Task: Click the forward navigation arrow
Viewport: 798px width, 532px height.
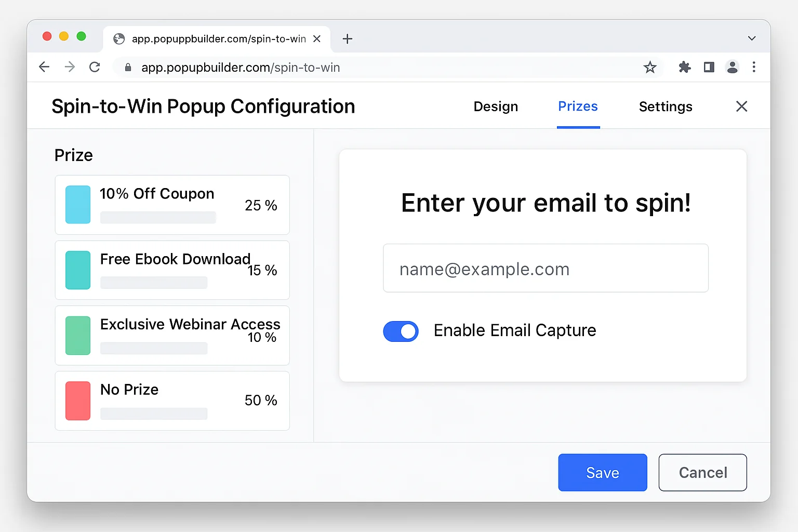Action: click(70, 67)
